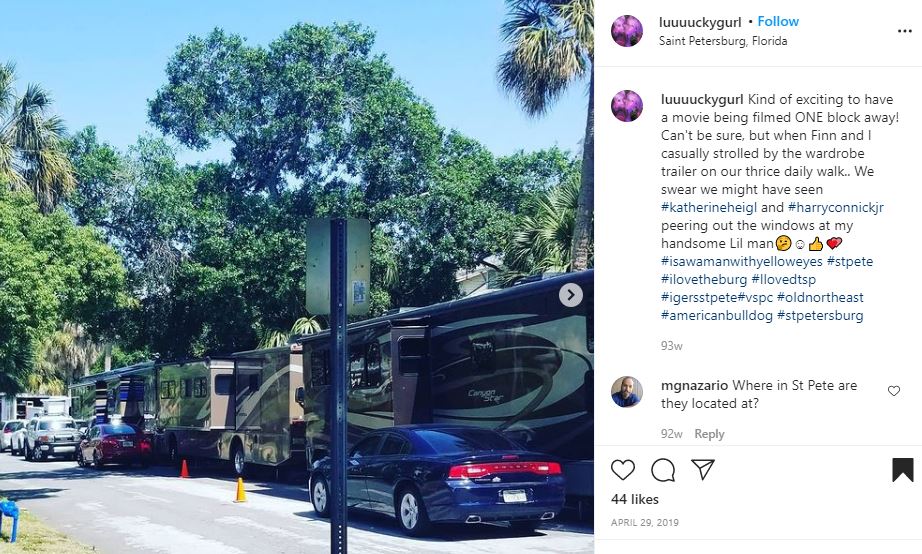Open the three-dot more options menu
Image resolution: width=922 pixels, height=554 pixels.
(x=904, y=31)
